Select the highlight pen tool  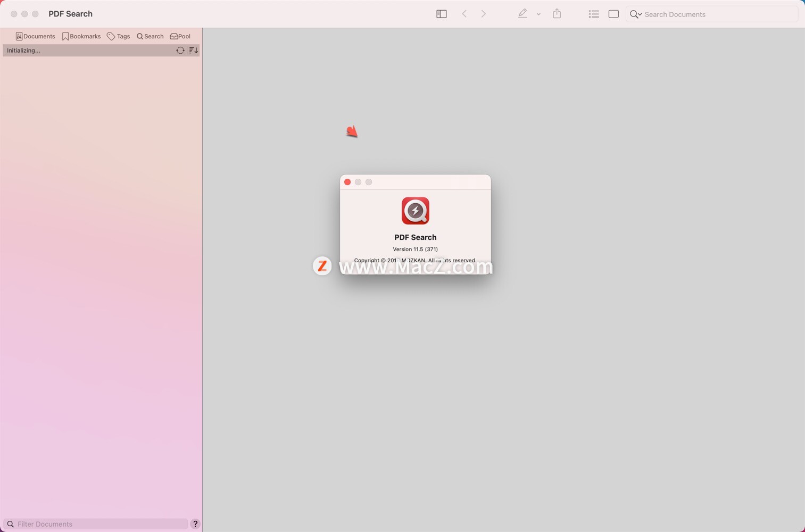(522, 14)
